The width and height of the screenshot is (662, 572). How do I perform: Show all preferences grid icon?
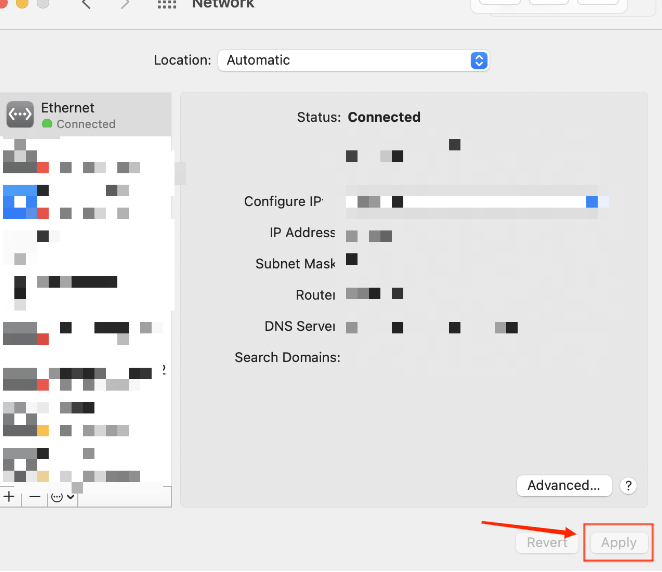click(167, 4)
